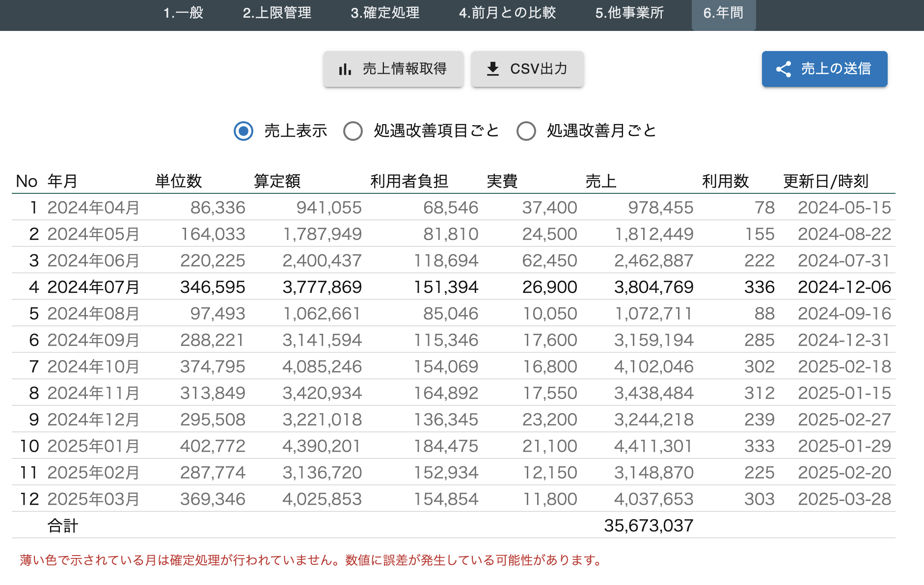924x585 pixels.
Task: Click unit count 86,336
Action: (x=217, y=208)
